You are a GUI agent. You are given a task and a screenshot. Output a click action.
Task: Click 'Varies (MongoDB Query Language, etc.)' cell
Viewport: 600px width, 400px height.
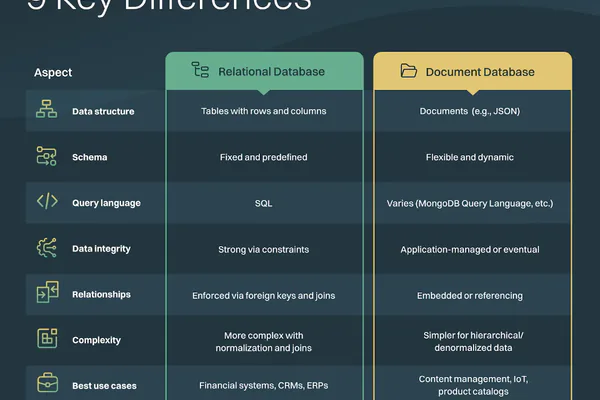click(470, 203)
